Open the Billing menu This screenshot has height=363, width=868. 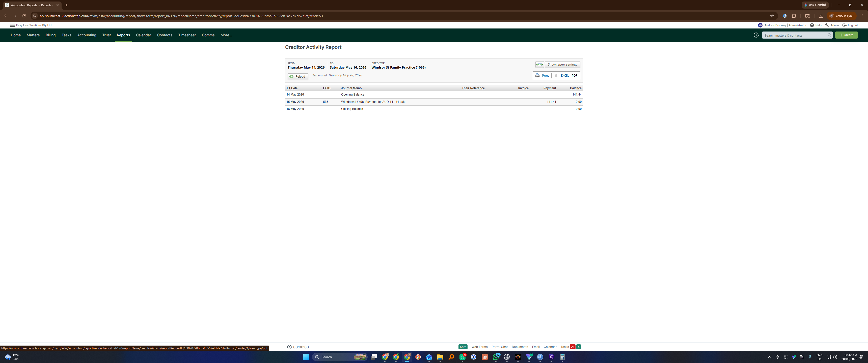(50, 35)
